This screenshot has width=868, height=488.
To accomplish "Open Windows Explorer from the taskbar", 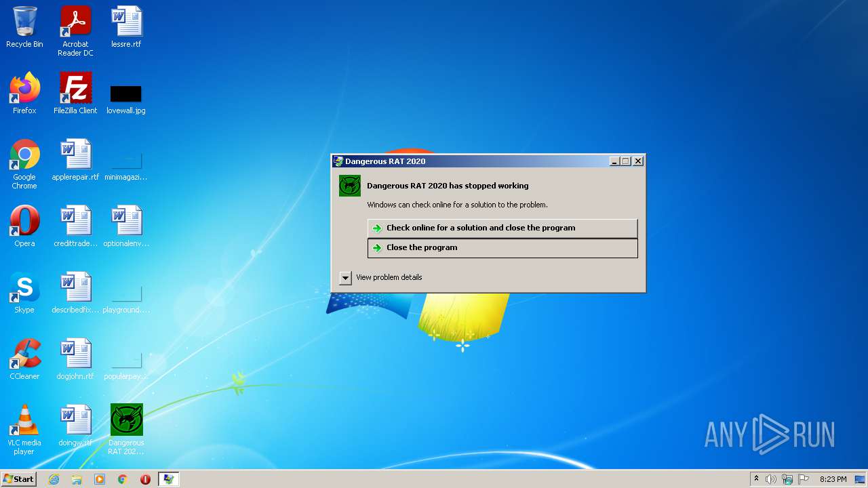I will 77,479.
